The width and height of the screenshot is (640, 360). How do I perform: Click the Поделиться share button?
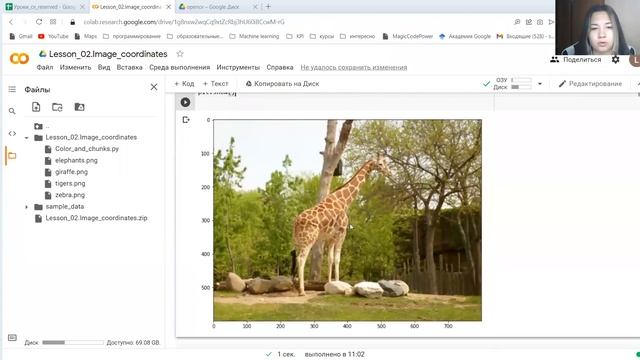576,60
